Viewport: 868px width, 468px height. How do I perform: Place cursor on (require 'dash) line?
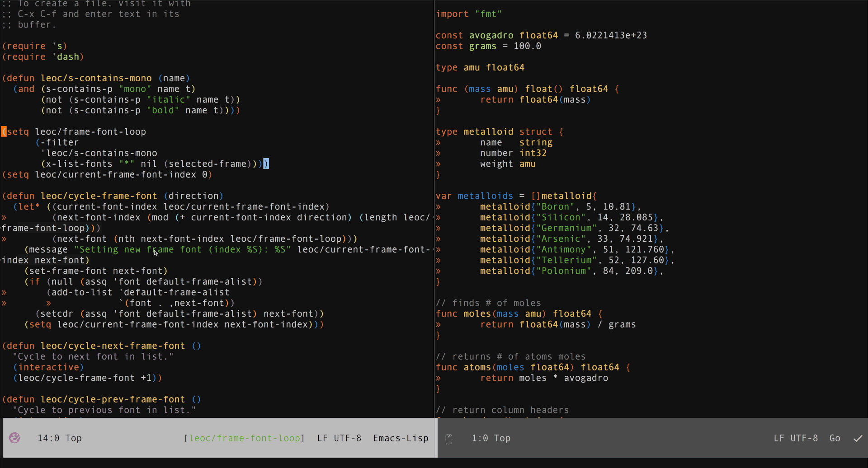point(43,57)
